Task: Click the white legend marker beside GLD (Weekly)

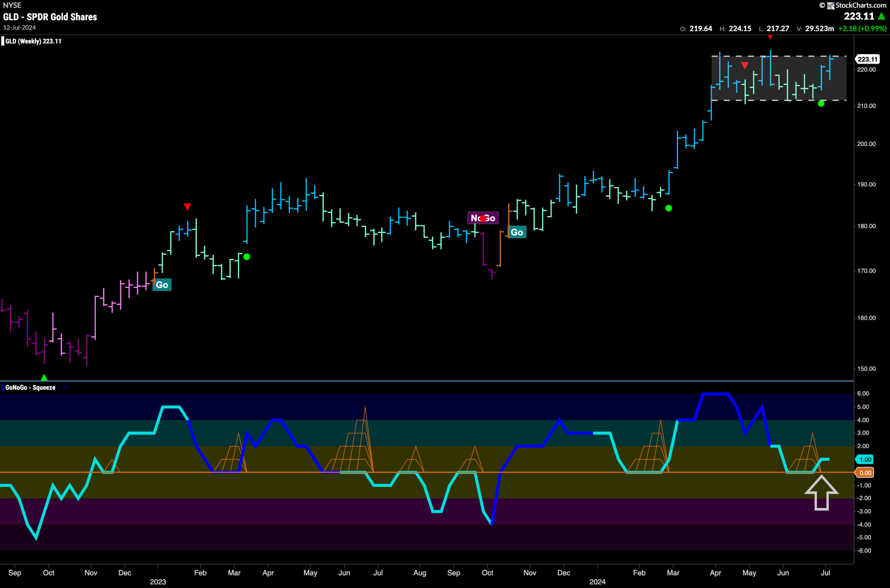Action: (3, 41)
